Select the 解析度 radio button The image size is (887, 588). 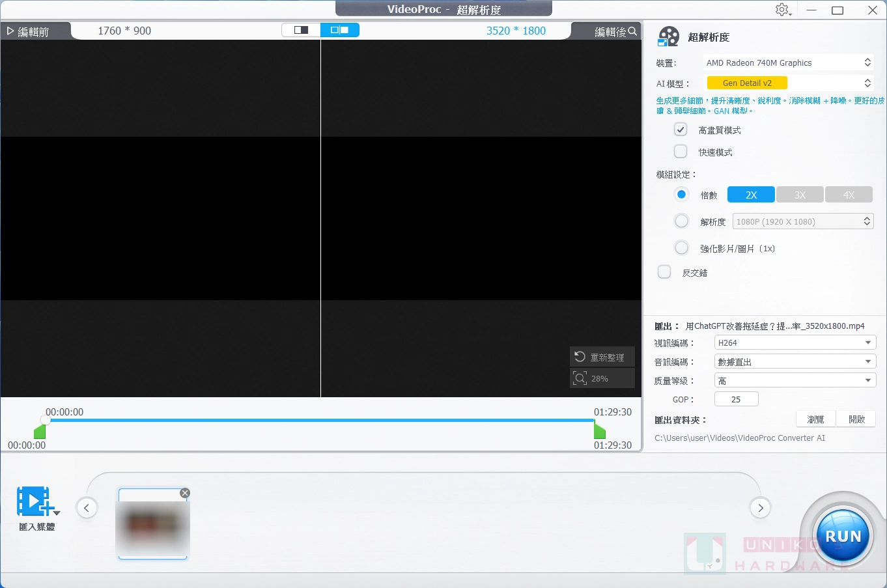[681, 221]
